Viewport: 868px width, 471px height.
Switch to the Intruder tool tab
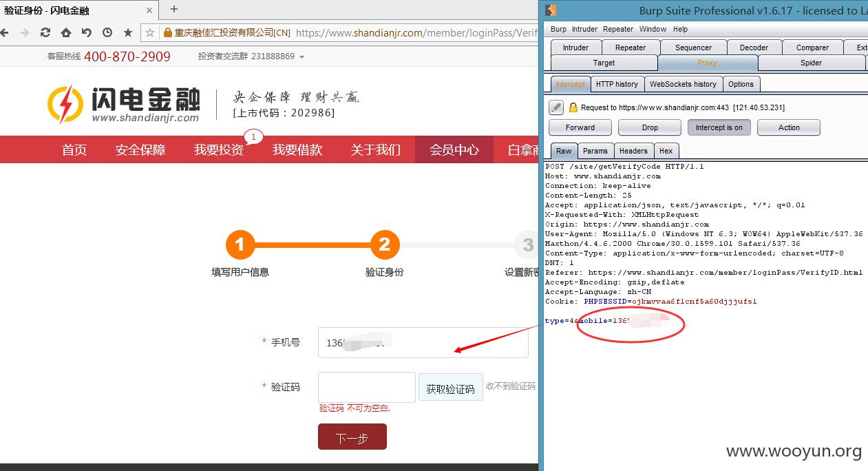point(575,48)
